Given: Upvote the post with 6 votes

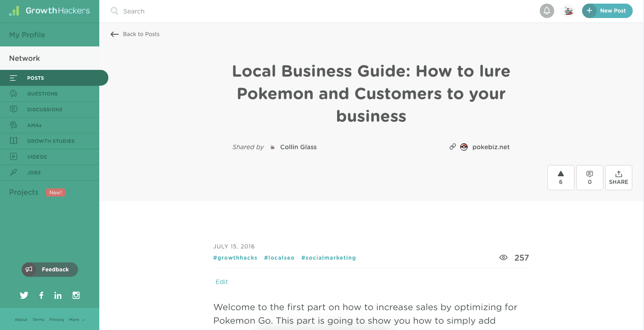Looking at the screenshot, I should click(x=561, y=178).
